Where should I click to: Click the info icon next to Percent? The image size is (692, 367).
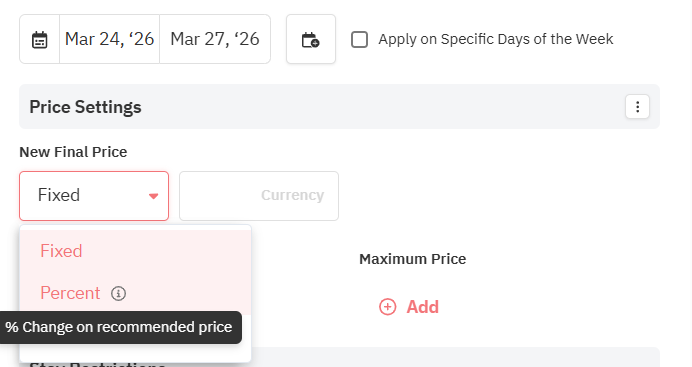tap(118, 293)
